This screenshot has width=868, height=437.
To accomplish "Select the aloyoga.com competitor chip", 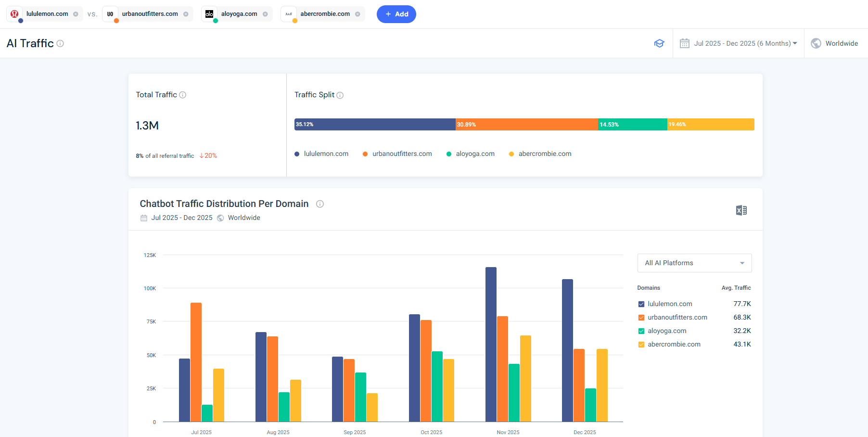I will coord(239,14).
